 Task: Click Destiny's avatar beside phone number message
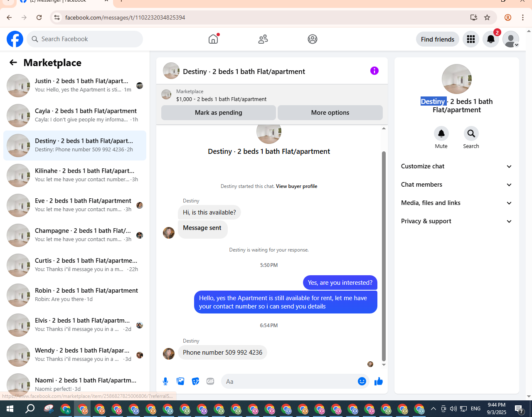tap(169, 353)
